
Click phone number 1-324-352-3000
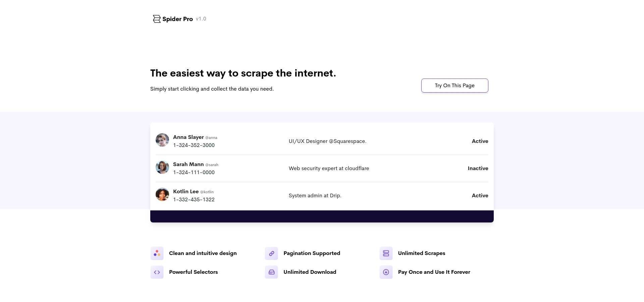(x=194, y=145)
